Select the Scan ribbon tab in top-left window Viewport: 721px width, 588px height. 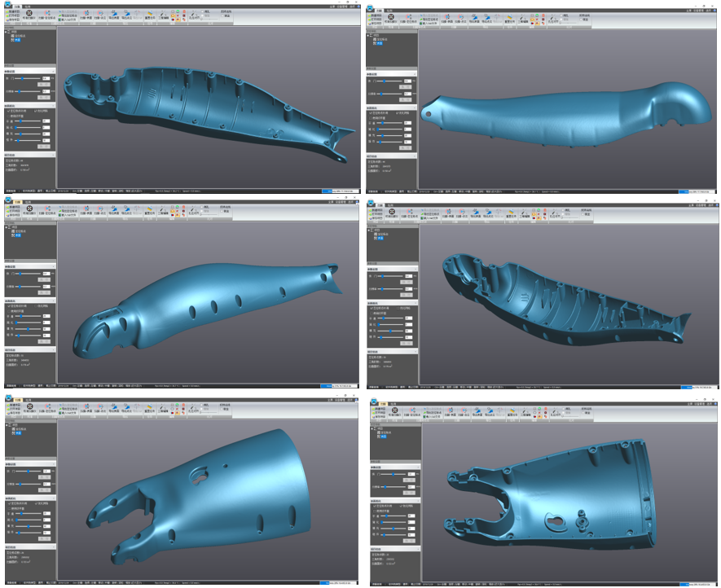click(15, 5)
